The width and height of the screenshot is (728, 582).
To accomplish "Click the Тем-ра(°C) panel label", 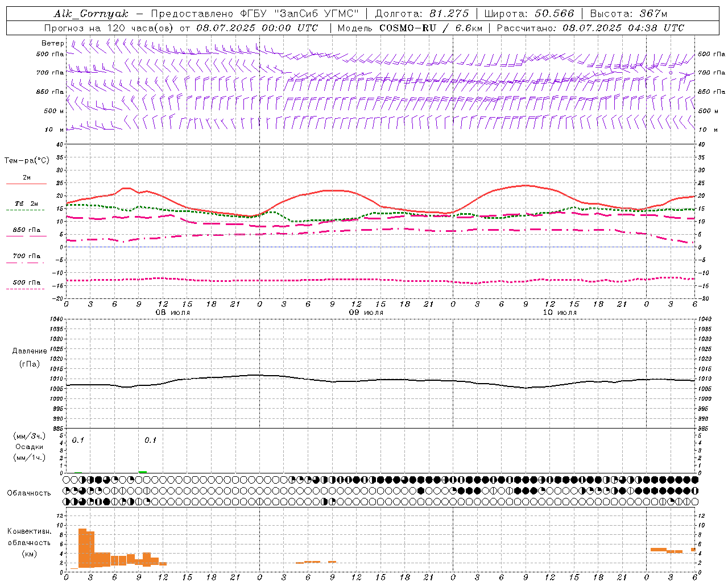I will click(27, 161).
